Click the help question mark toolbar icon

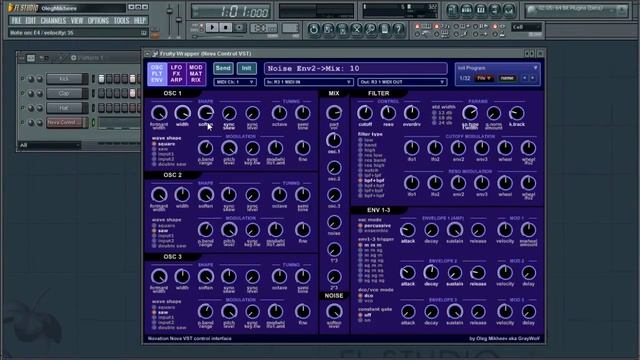tap(398, 29)
